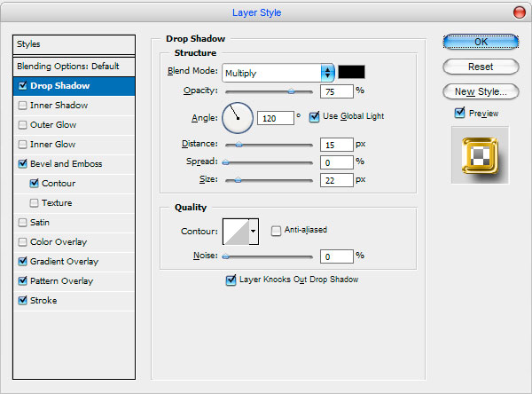Click the Size field showing 22

[x=337, y=180]
